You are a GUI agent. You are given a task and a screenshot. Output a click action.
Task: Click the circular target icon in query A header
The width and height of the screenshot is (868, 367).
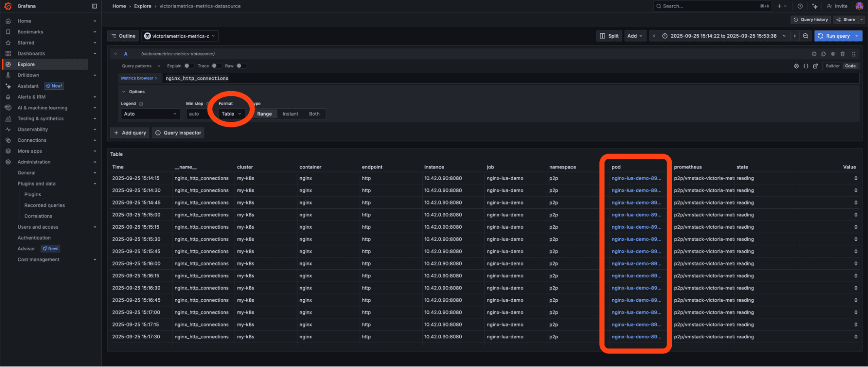pos(814,54)
